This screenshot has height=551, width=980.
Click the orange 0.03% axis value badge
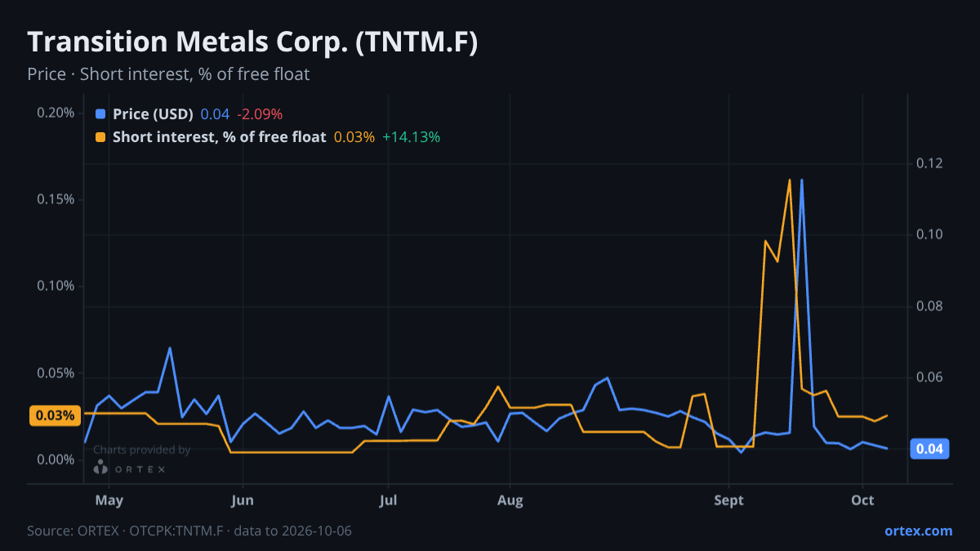pyautogui.click(x=56, y=415)
